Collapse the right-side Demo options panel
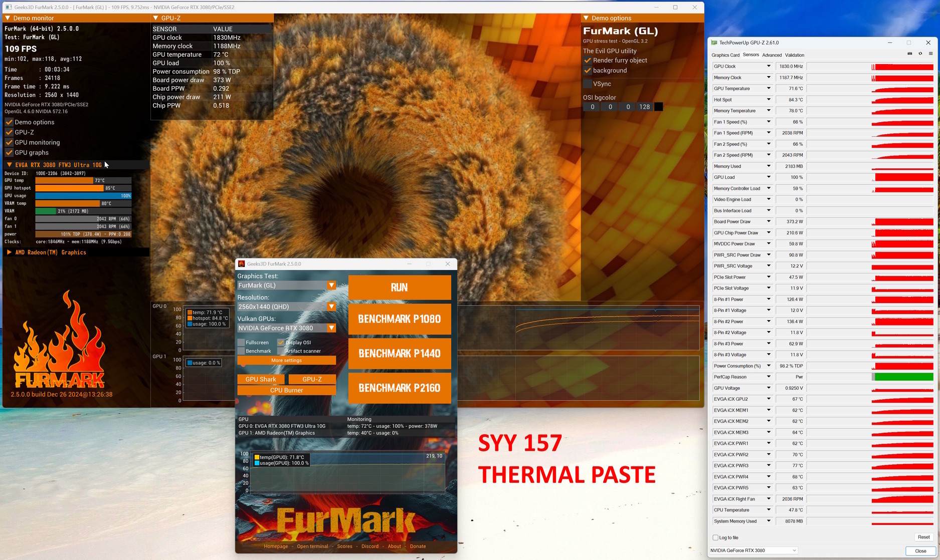Screen dimensions: 940x560 (586, 18)
